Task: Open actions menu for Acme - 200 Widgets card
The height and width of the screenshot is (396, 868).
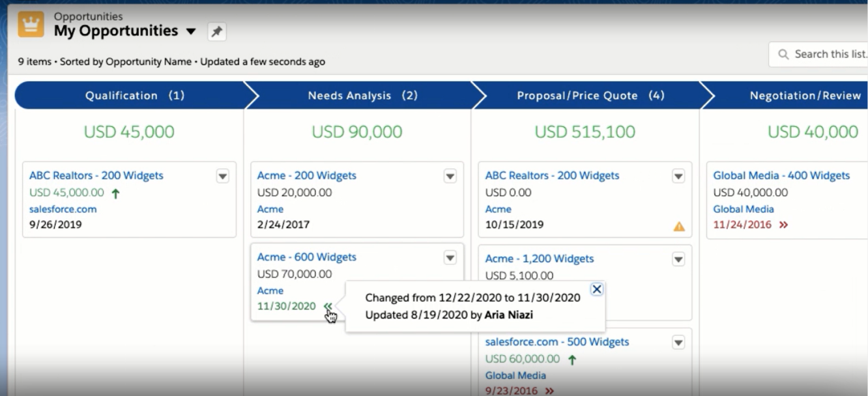Action: pyautogui.click(x=450, y=176)
